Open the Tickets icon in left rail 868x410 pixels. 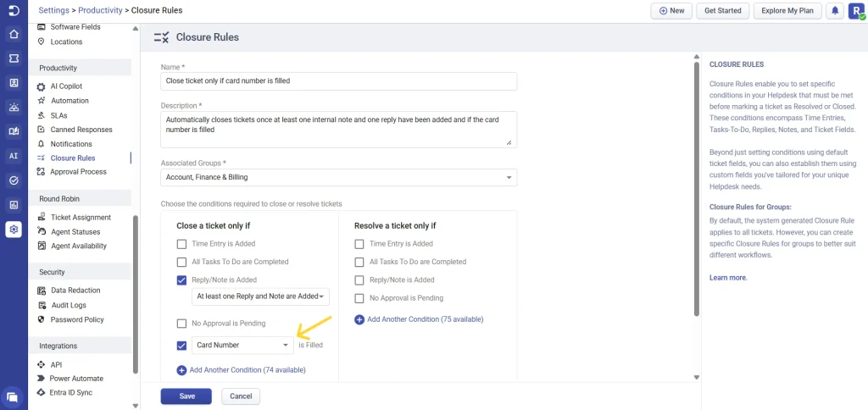[x=14, y=58]
